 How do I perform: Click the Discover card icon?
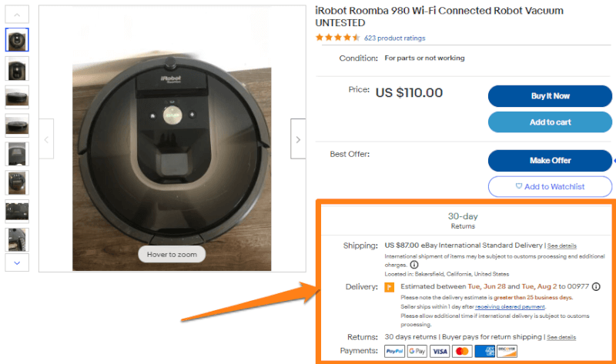point(507,351)
